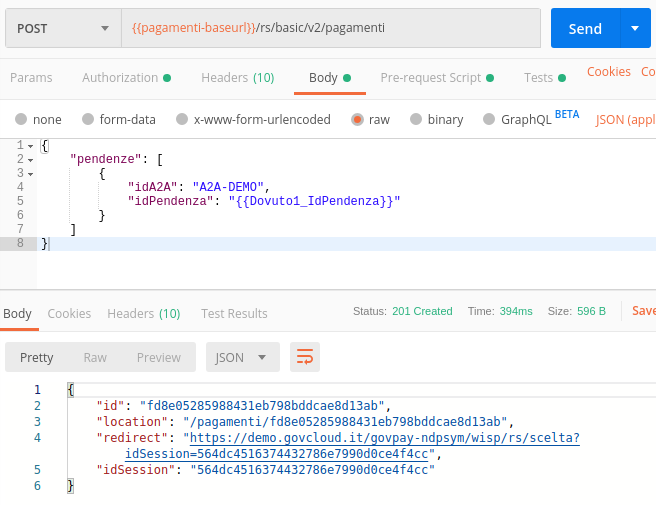
Task: Switch to the Test Results tab
Action: [234, 313]
